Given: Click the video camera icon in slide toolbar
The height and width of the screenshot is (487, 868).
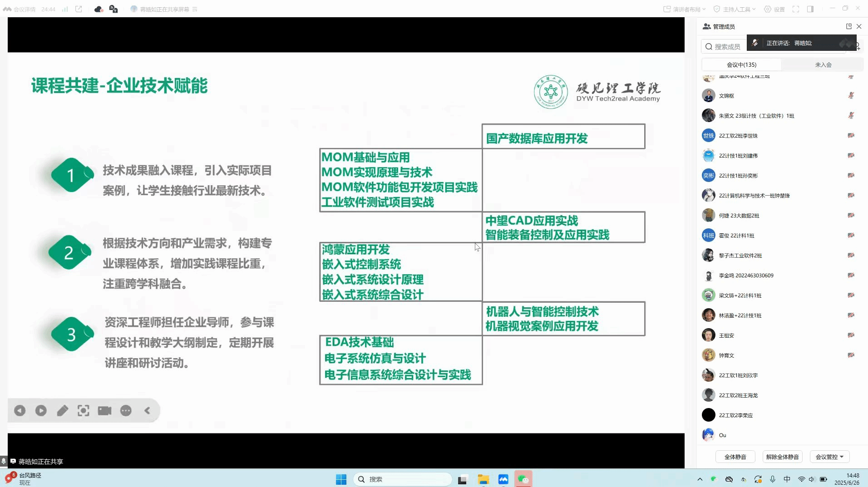Looking at the screenshot, I should pyautogui.click(x=104, y=411).
